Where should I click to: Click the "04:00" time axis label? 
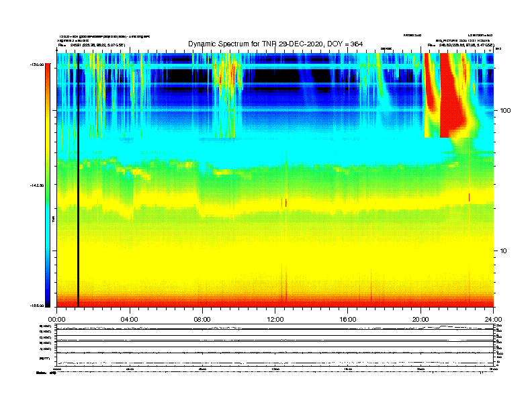(x=130, y=320)
